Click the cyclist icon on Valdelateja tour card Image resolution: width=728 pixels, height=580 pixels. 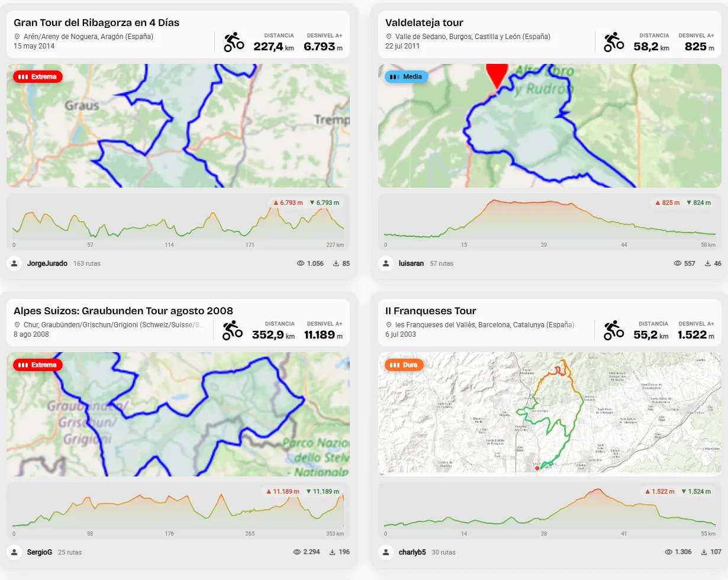click(x=614, y=42)
